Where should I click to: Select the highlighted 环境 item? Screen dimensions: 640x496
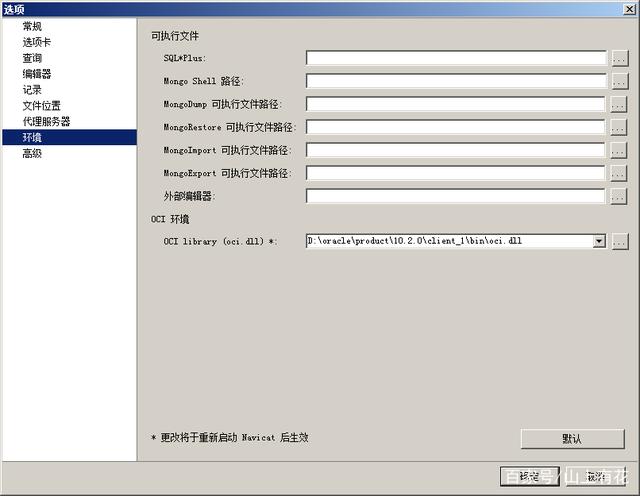point(69,137)
